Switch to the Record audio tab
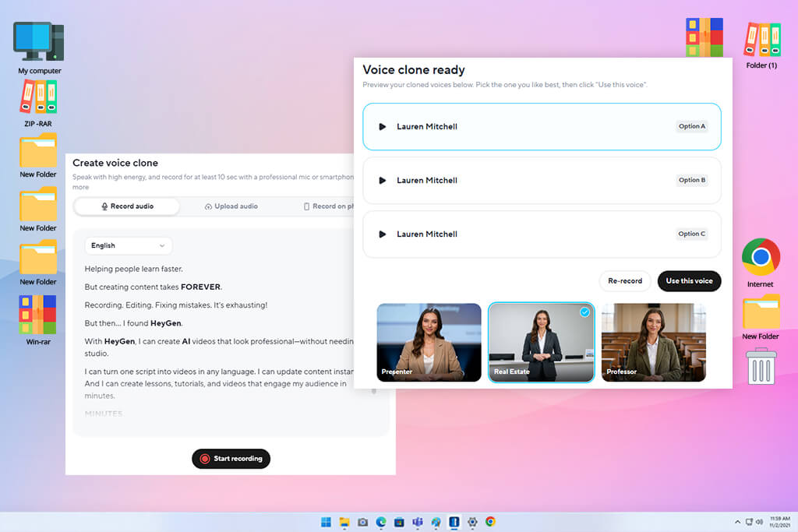Image resolution: width=798 pixels, height=532 pixels. click(127, 206)
